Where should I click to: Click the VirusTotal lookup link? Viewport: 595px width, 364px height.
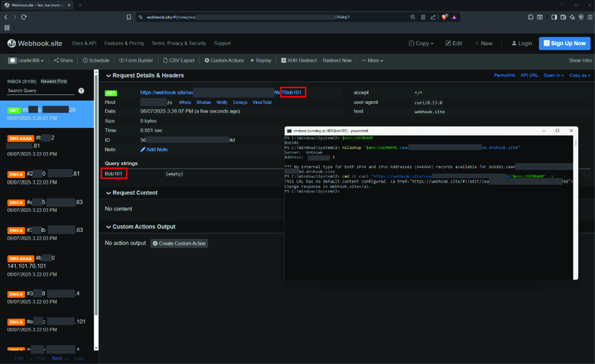click(x=262, y=102)
